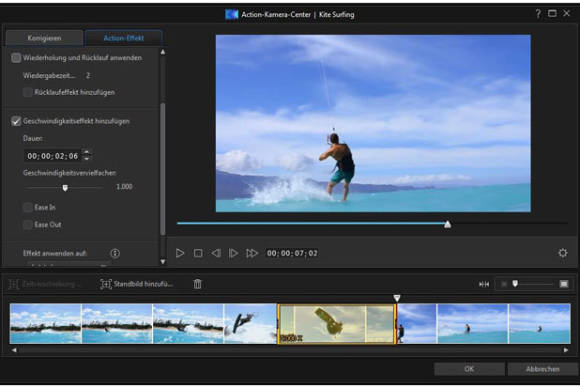
Task: Enable Wiederholung und Rücklauf anwenden checkbox
Action: [x=16, y=58]
